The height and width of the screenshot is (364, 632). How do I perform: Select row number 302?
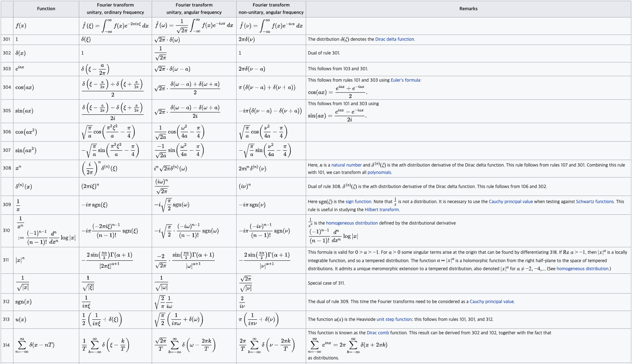tap(7, 53)
